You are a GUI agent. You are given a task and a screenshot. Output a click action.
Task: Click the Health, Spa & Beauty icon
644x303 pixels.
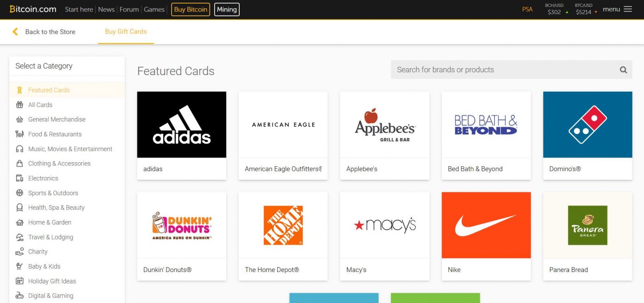click(19, 208)
